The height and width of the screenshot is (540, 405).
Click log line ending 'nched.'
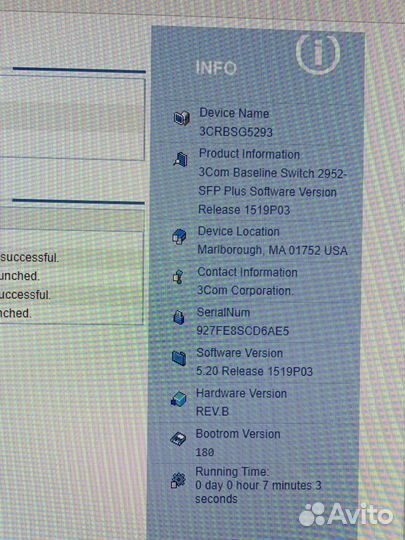point(15,313)
